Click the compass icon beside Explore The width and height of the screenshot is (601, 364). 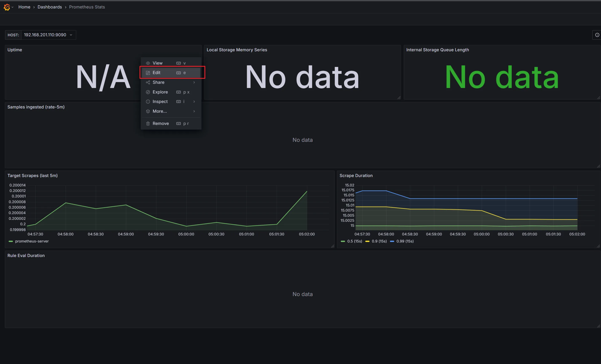click(x=148, y=92)
